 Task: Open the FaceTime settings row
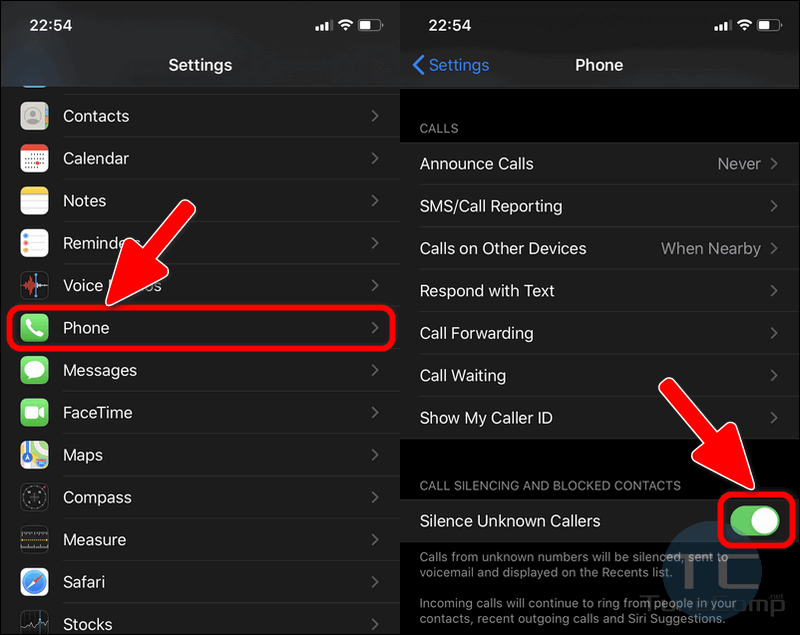click(200, 412)
